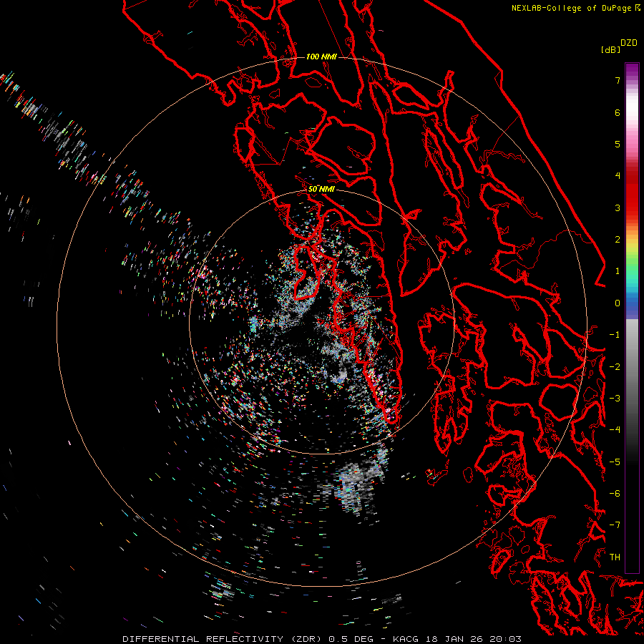Click the -1 value on the dB scale
The height and width of the screenshot is (644, 644).
click(615, 335)
